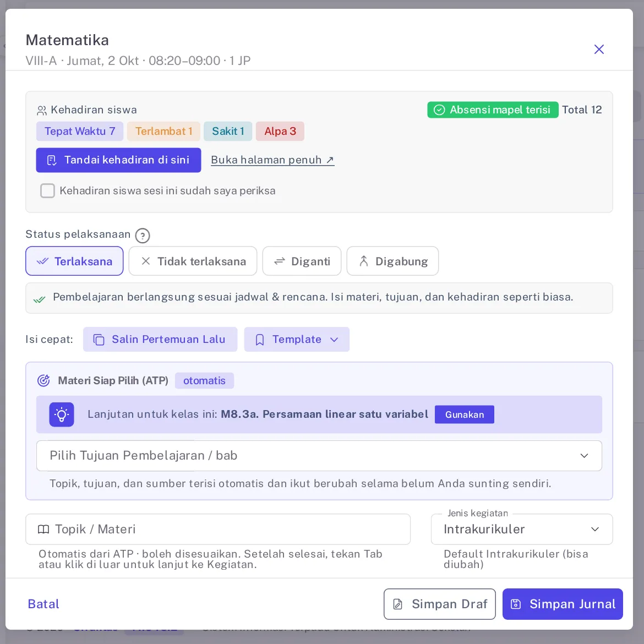Viewport: 644px width, 644px height.
Task: Click the double-check icon in the info banner
Action: (40, 300)
